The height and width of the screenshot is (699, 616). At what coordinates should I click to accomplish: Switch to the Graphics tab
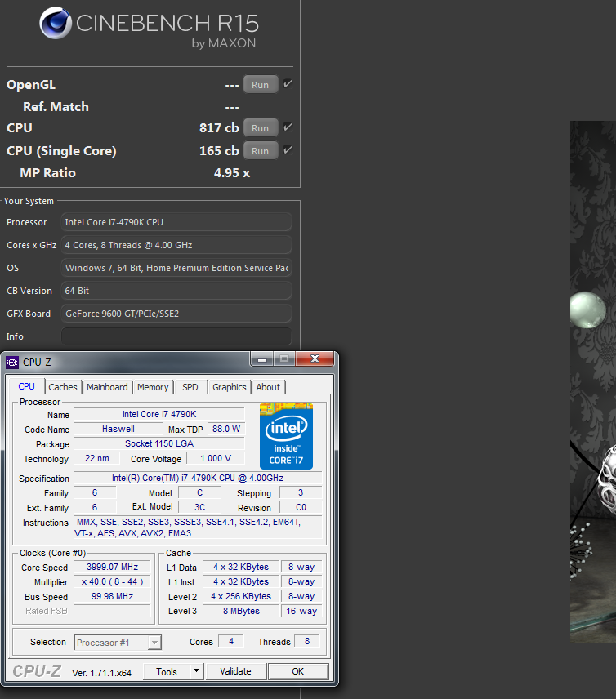pyautogui.click(x=230, y=387)
